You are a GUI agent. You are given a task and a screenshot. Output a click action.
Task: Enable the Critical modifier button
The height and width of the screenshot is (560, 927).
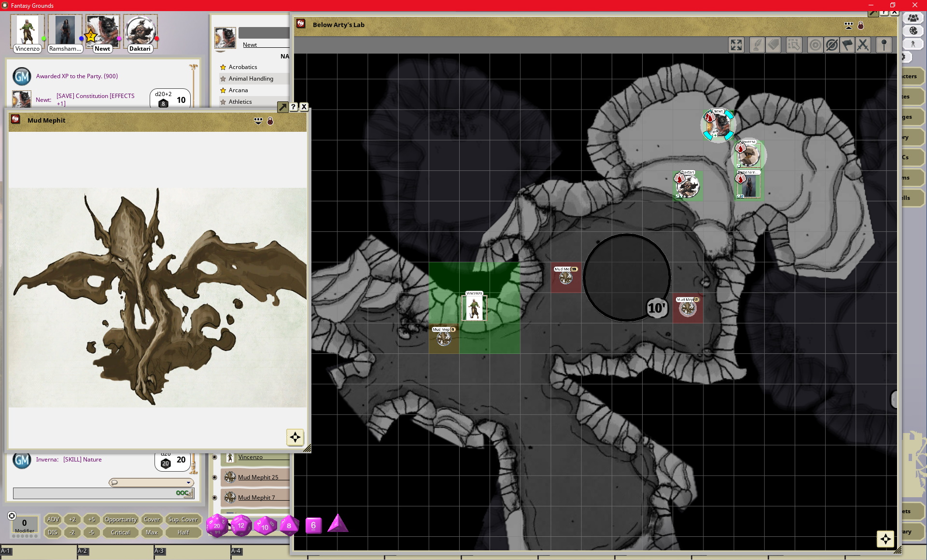click(121, 532)
